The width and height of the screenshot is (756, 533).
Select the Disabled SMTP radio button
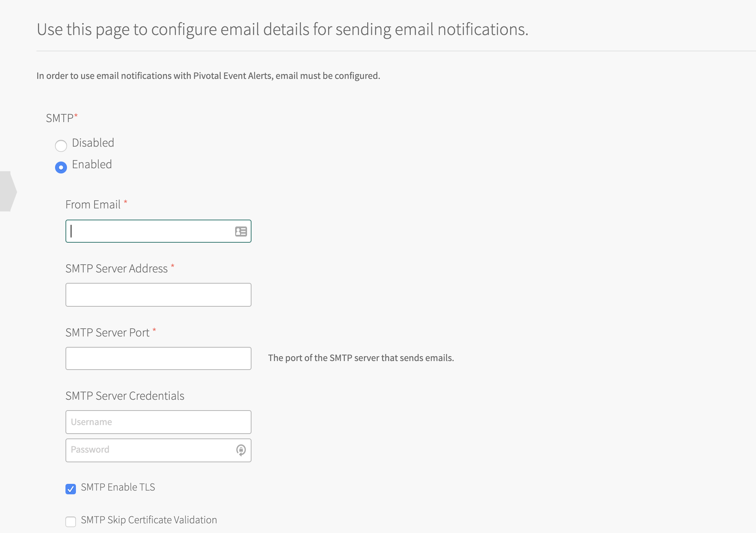pos(61,146)
